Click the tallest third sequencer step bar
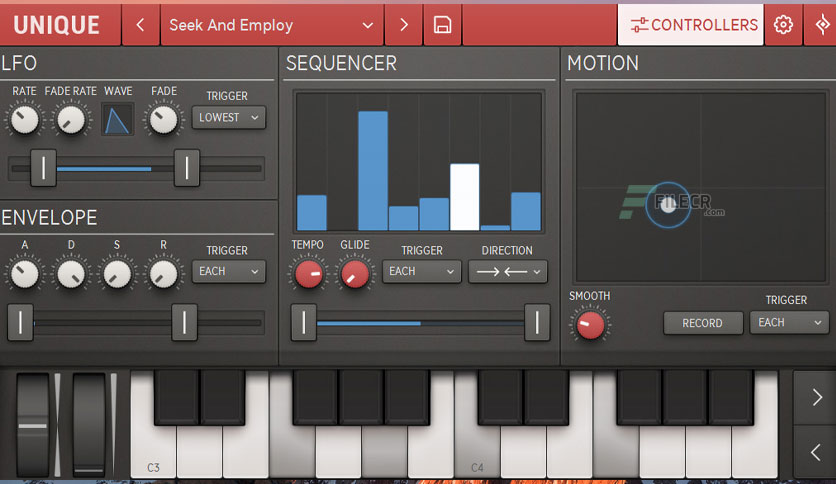The height and width of the screenshot is (484, 836). pyautogui.click(x=373, y=171)
